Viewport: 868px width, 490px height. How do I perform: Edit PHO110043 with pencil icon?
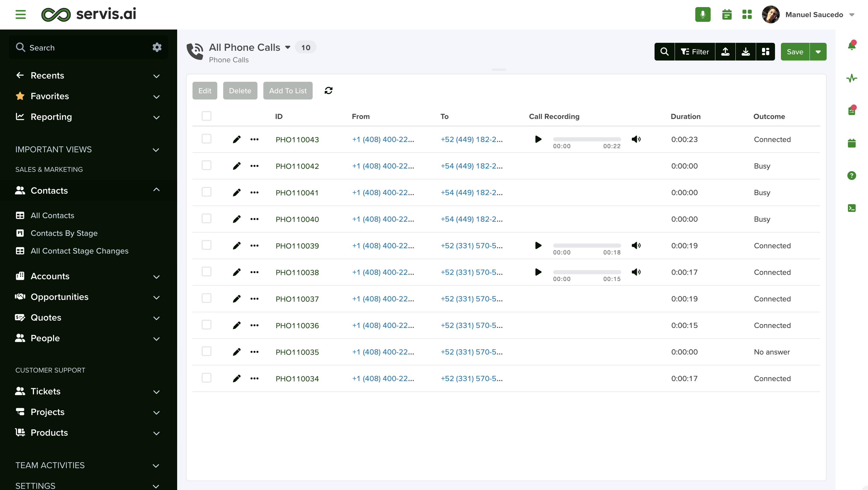coord(236,139)
